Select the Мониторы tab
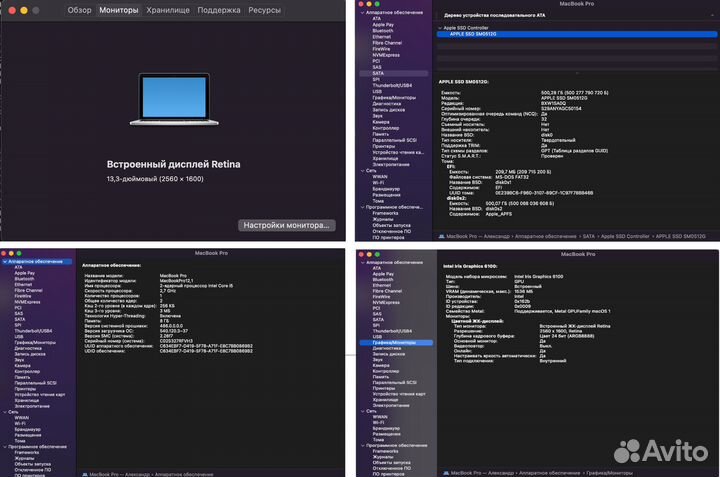Image resolution: width=720 pixels, height=477 pixels. 118,10
